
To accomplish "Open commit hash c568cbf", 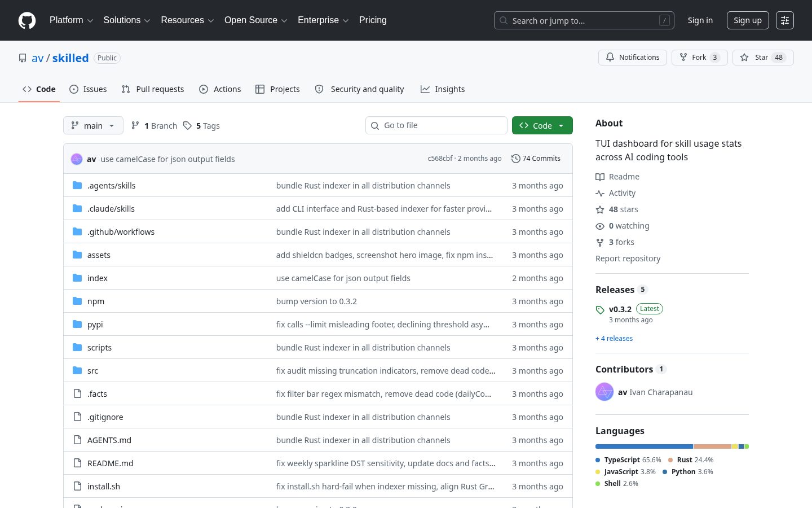I will [440, 159].
